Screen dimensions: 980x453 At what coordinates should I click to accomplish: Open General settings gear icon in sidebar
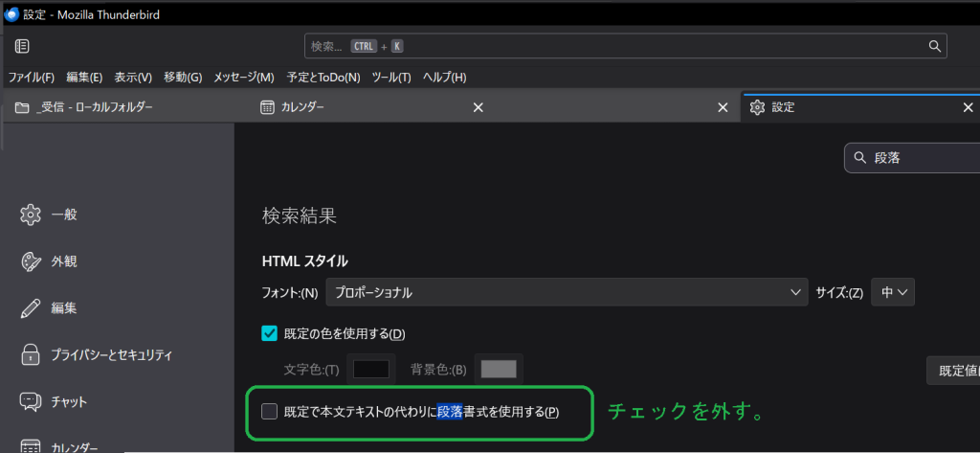(31, 214)
